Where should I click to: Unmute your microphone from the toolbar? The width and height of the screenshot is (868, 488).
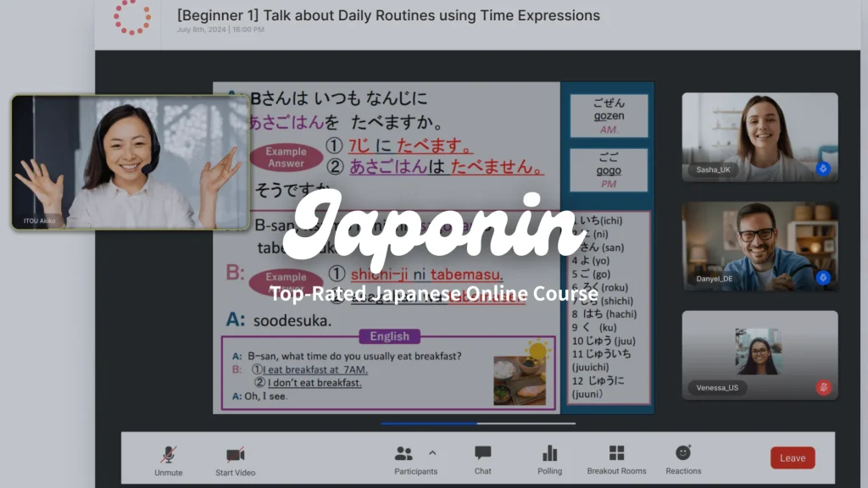pos(167,457)
